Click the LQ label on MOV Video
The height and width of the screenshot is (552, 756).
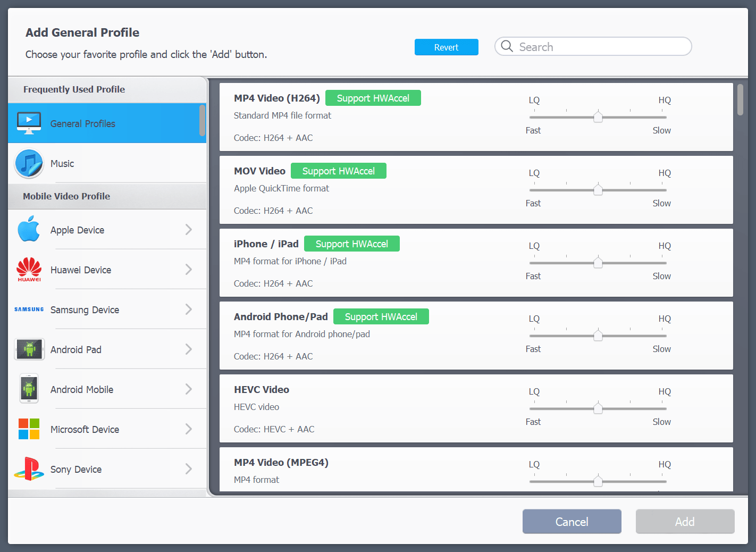click(x=534, y=173)
